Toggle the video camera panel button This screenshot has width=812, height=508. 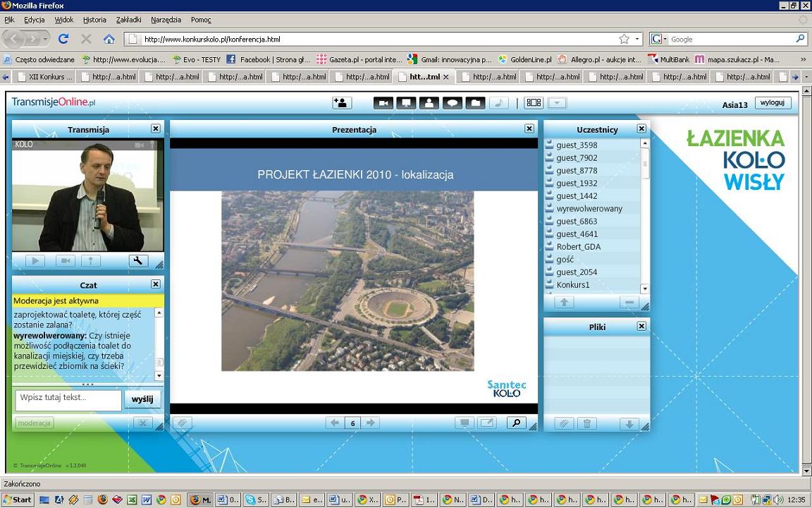point(383,102)
